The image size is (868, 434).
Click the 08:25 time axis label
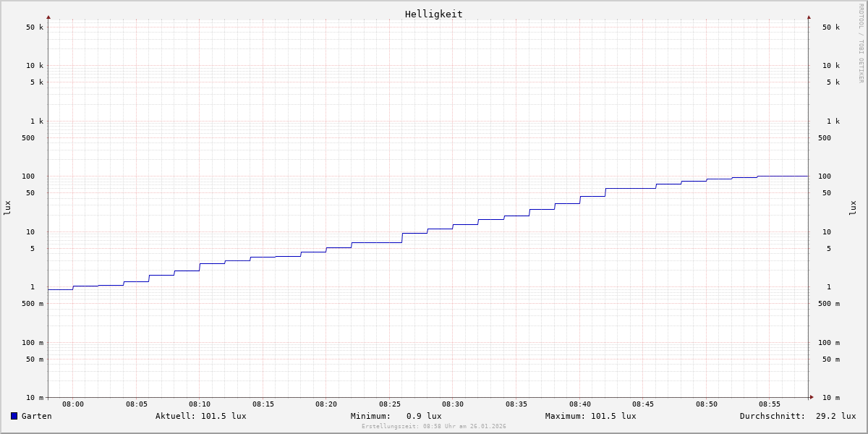coord(390,404)
